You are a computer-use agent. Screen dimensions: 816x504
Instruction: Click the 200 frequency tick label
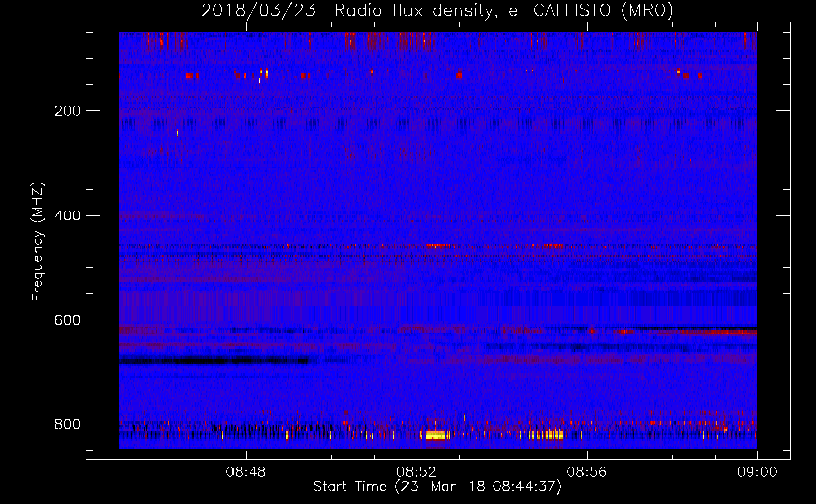(x=68, y=111)
